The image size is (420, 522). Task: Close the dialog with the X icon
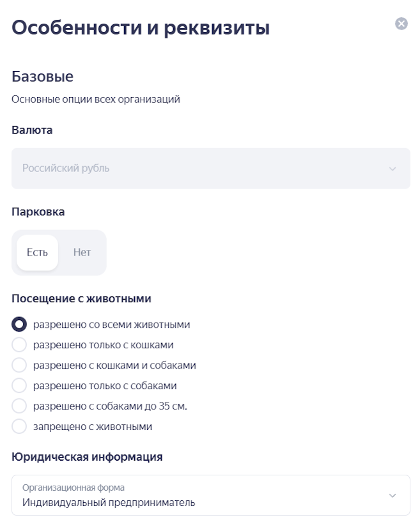[401, 24]
